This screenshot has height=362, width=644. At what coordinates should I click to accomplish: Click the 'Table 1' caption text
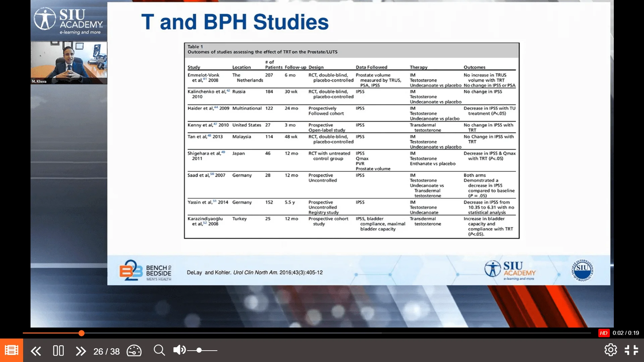click(x=195, y=47)
